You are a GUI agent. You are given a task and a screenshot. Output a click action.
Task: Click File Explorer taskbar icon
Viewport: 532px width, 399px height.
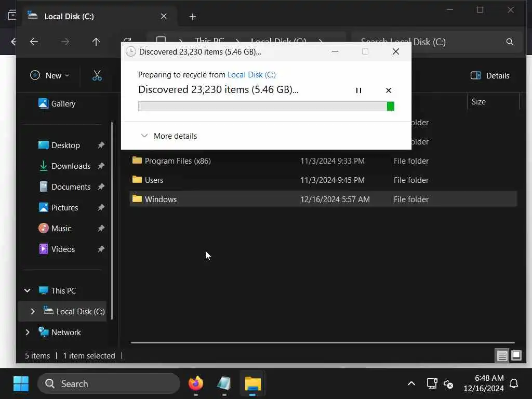tap(252, 384)
